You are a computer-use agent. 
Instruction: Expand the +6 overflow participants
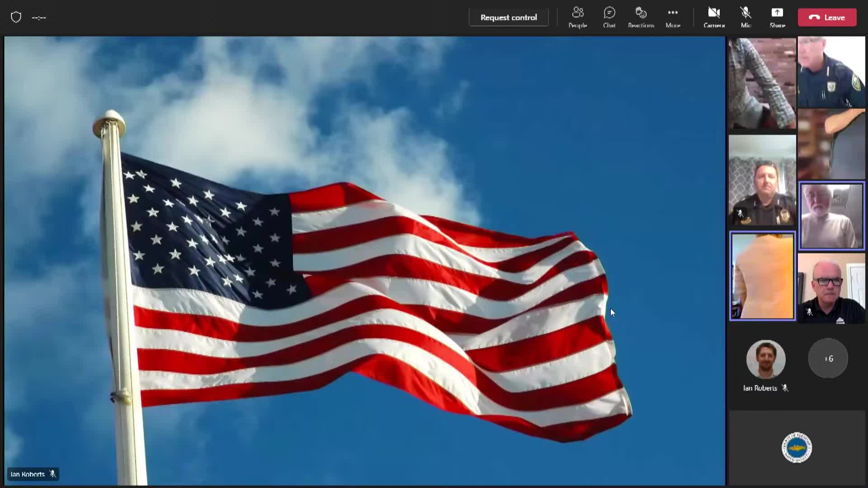[828, 358]
